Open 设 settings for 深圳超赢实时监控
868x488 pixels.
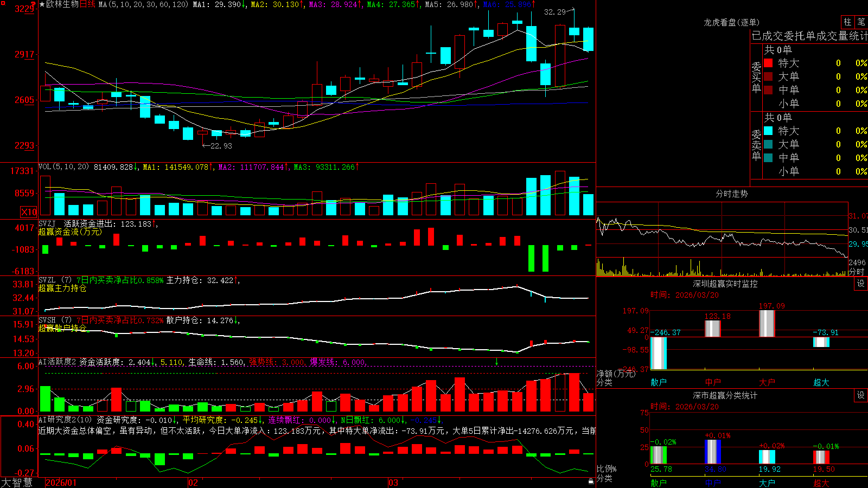[861, 284]
